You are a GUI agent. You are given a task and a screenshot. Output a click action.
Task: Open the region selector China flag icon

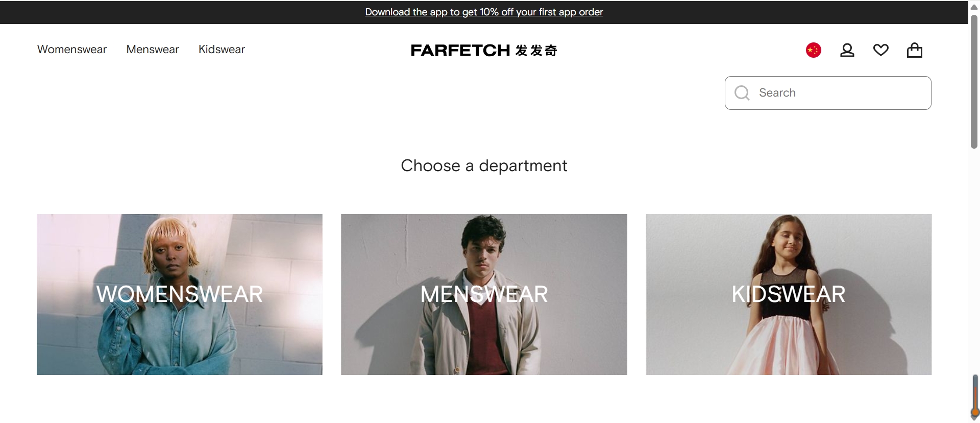tap(813, 50)
